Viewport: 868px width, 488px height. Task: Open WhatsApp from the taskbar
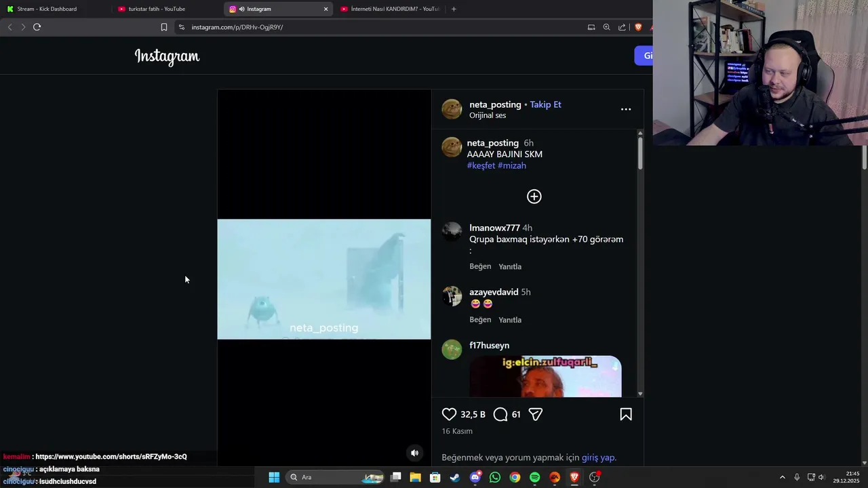point(495,477)
